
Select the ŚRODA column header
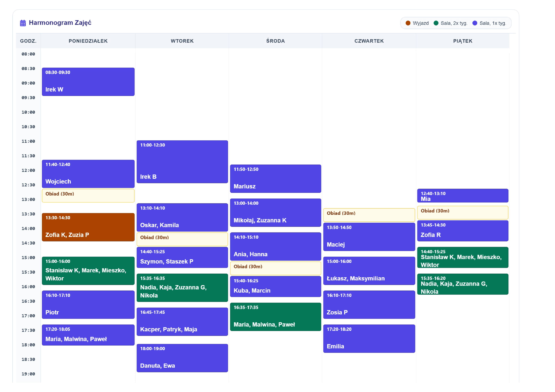(275, 41)
